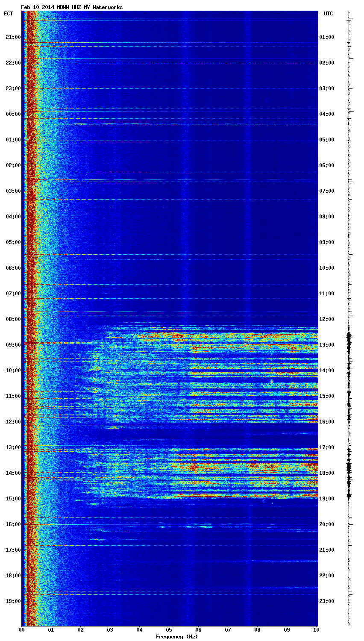Viewport: 364px width, 641px height.
Task: Click the 01:00 label on the UTC axis
Action: point(327,37)
